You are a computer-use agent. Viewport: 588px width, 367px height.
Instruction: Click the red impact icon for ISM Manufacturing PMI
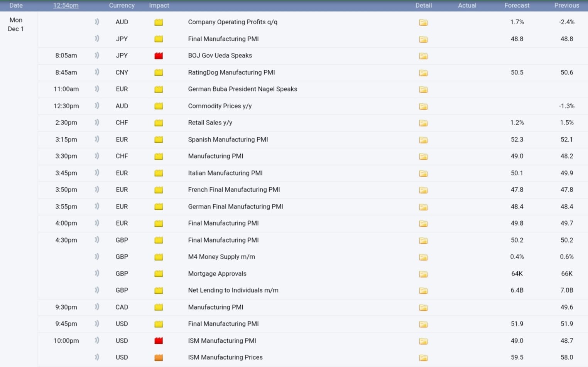pyautogui.click(x=159, y=341)
